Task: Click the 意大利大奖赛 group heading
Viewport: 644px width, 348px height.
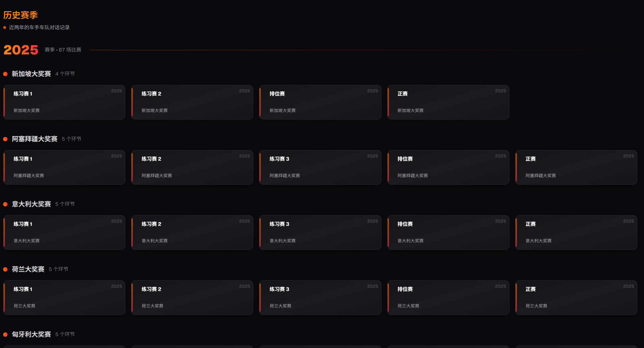Action: (x=31, y=204)
